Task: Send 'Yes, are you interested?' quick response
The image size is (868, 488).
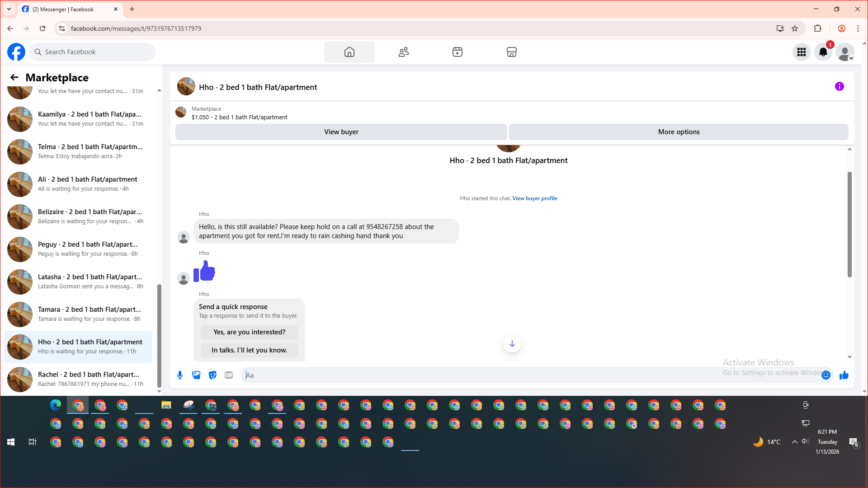Action: click(x=249, y=332)
